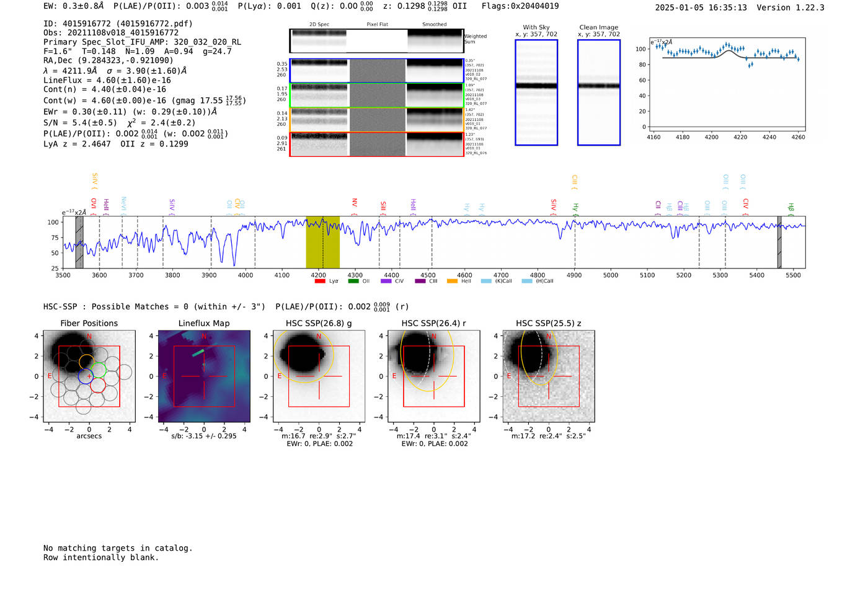Click the z: 0.1298 OII header value
The width and height of the screenshot is (868, 591).
point(425,6)
